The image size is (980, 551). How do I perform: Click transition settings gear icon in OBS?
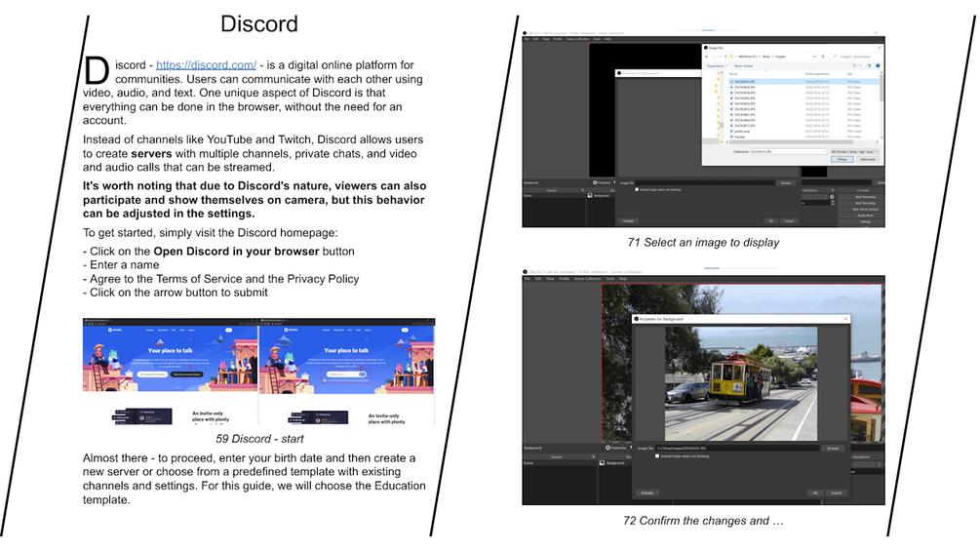pyautogui.click(x=832, y=197)
